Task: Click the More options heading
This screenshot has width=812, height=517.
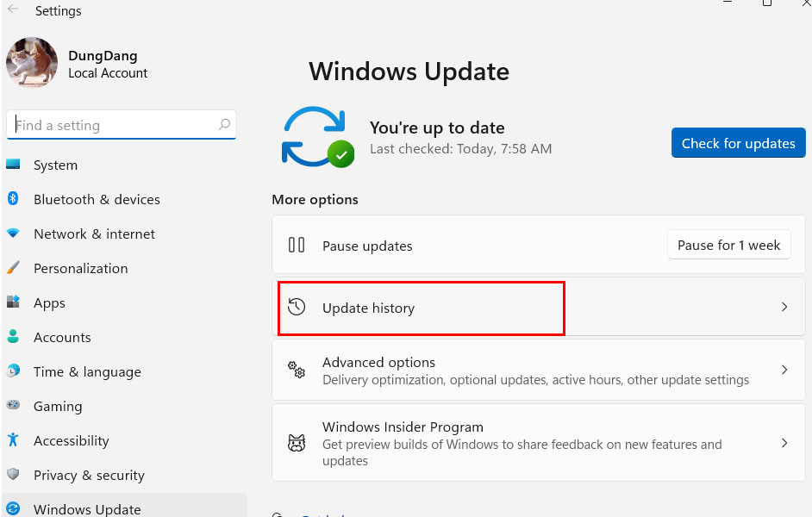Action: click(x=315, y=200)
